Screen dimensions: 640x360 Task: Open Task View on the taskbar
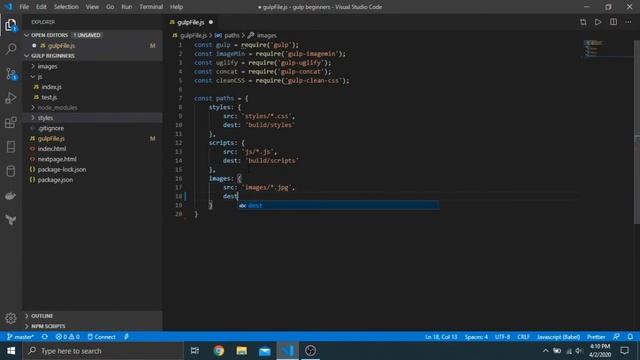click(195, 351)
